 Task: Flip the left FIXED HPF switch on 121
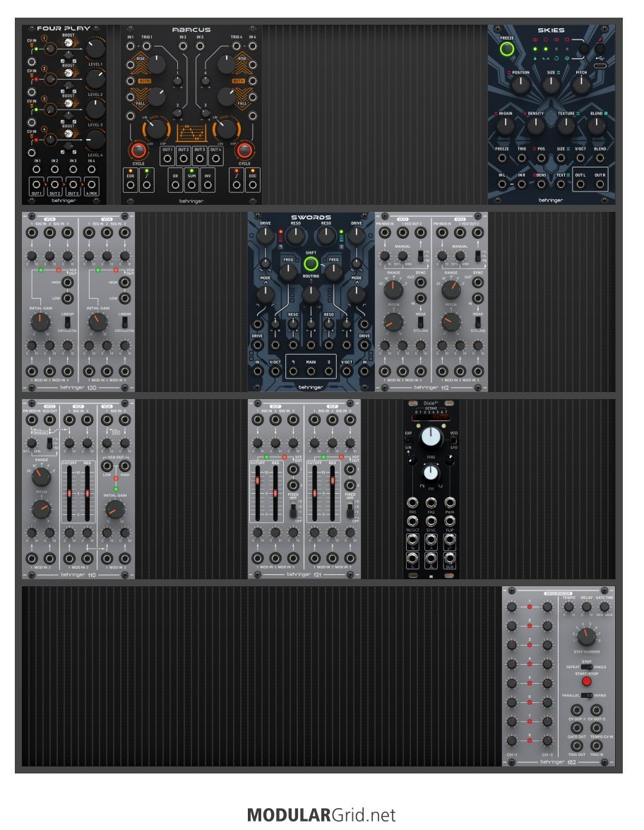pyautogui.click(x=292, y=511)
